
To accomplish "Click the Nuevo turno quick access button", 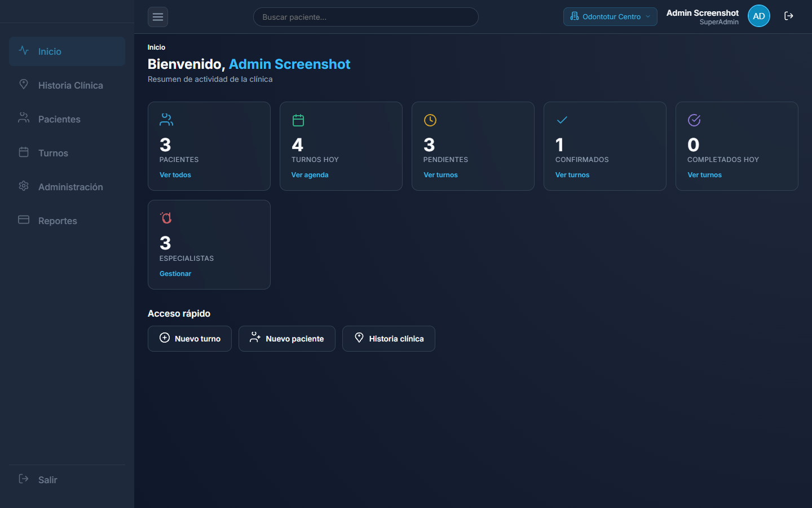I will click(x=189, y=339).
